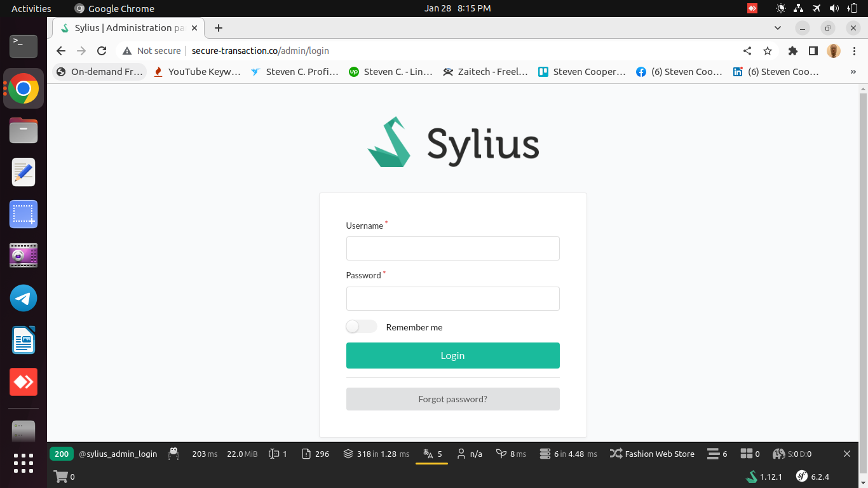Click the Sylius 1.12.1 version indicator
Viewport: 868px width, 488px height.
click(763, 476)
